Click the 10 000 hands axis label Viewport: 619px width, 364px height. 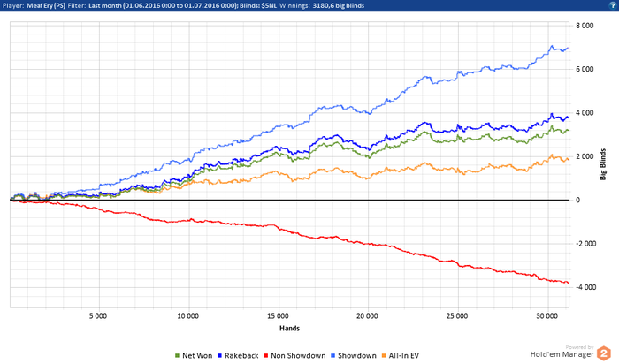(x=187, y=316)
